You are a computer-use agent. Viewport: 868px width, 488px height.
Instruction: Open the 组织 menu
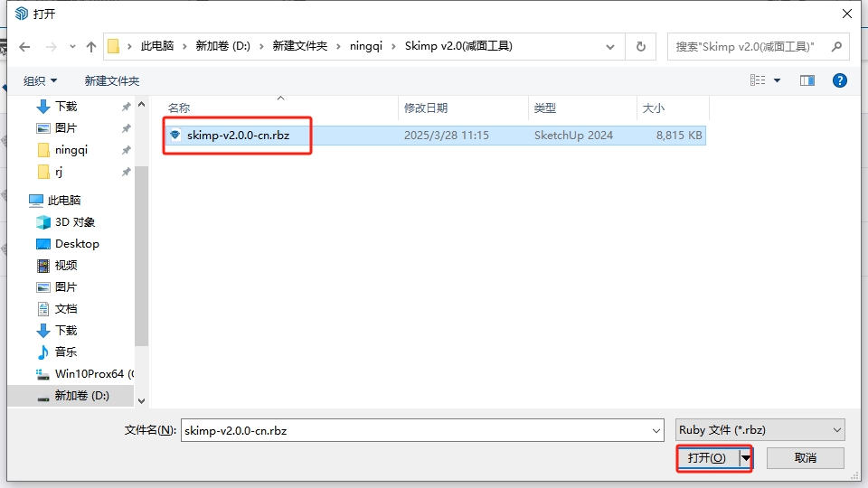coord(40,80)
